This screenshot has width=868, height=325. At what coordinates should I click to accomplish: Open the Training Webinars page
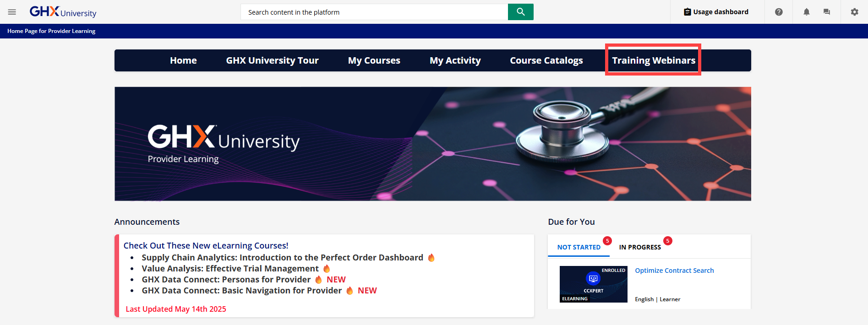(653, 60)
